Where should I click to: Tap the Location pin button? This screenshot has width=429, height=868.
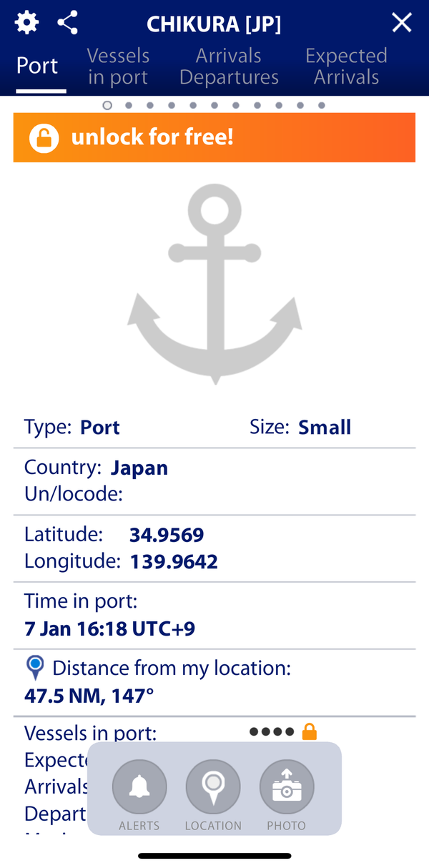tap(213, 787)
